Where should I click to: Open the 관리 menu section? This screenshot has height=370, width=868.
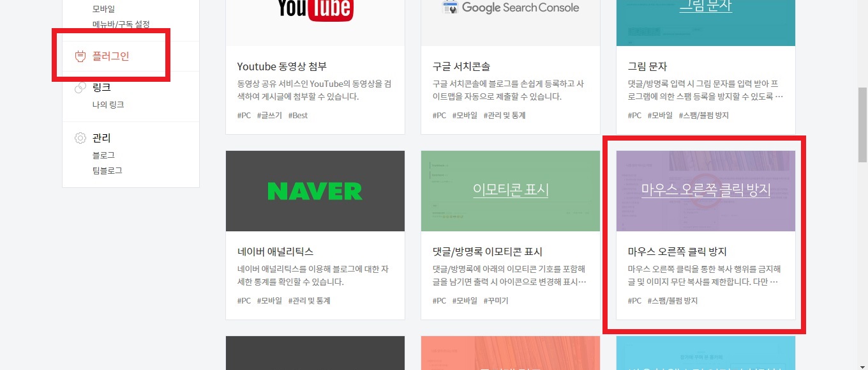click(101, 138)
